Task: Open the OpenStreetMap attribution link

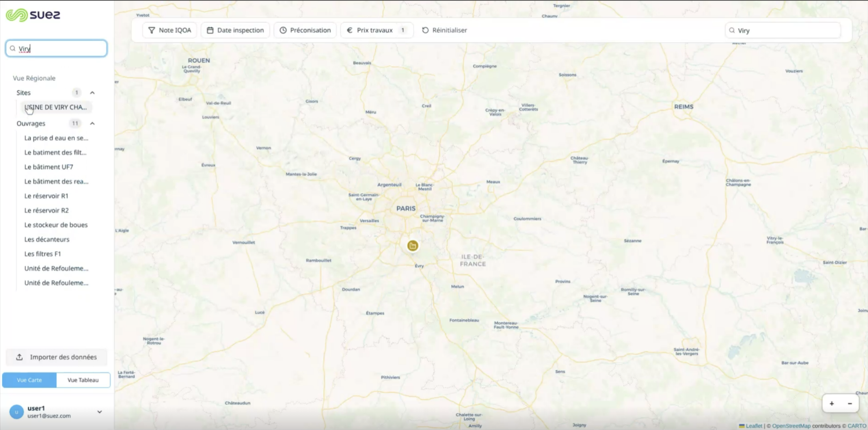Action: (791, 426)
